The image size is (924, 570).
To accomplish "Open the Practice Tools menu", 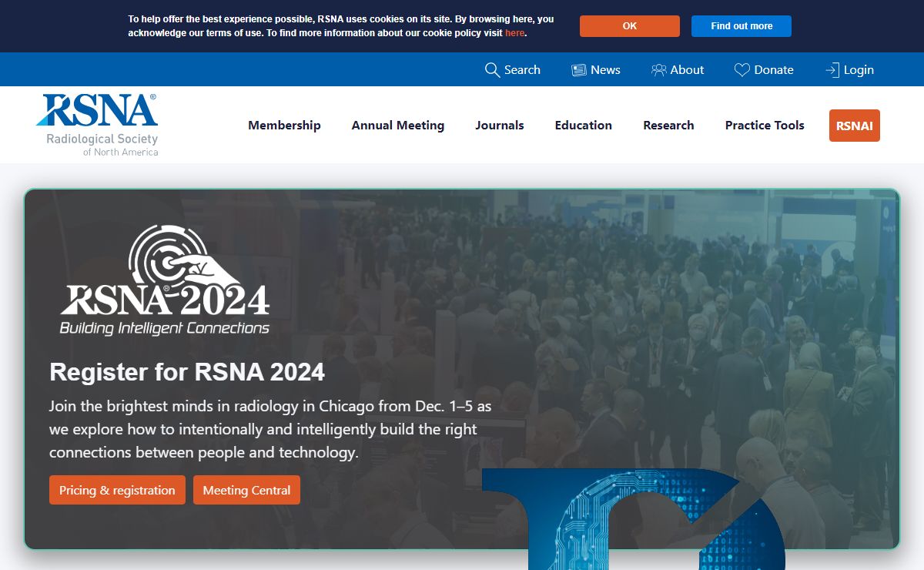I will (765, 126).
